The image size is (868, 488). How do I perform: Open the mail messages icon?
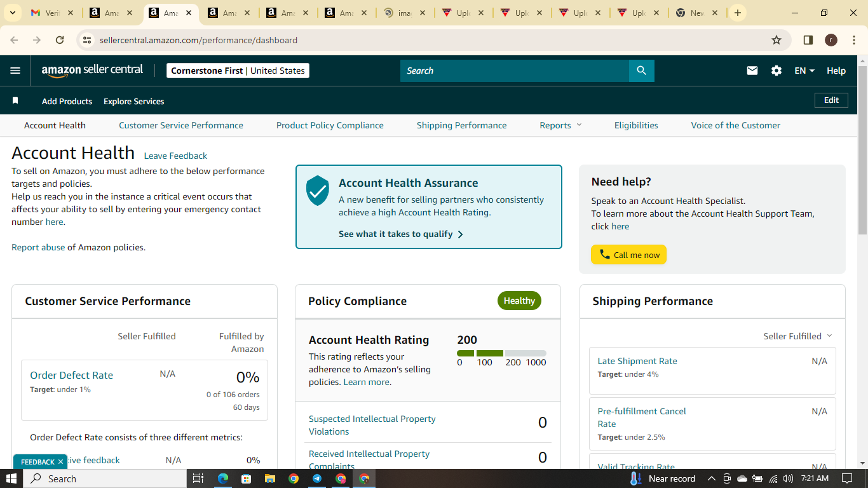[x=752, y=71]
